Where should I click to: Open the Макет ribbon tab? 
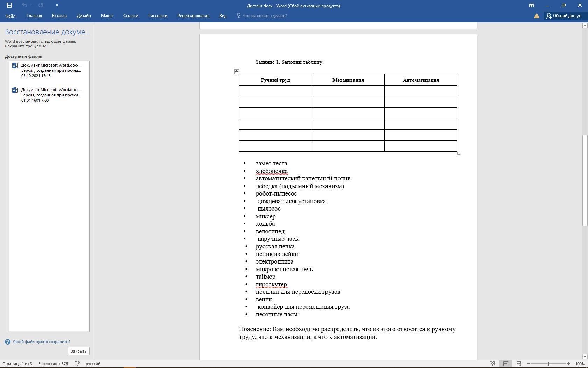pos(107,16)
